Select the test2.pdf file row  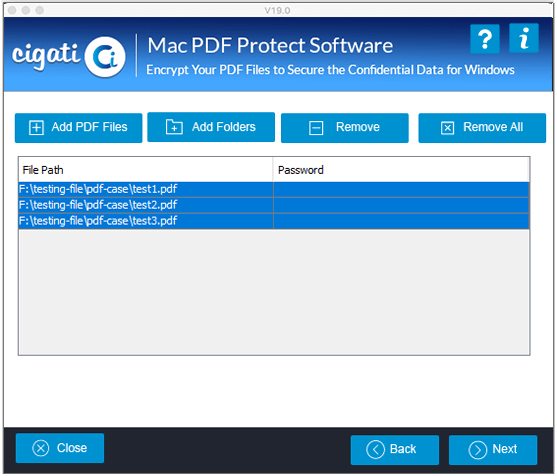point(274,205)
